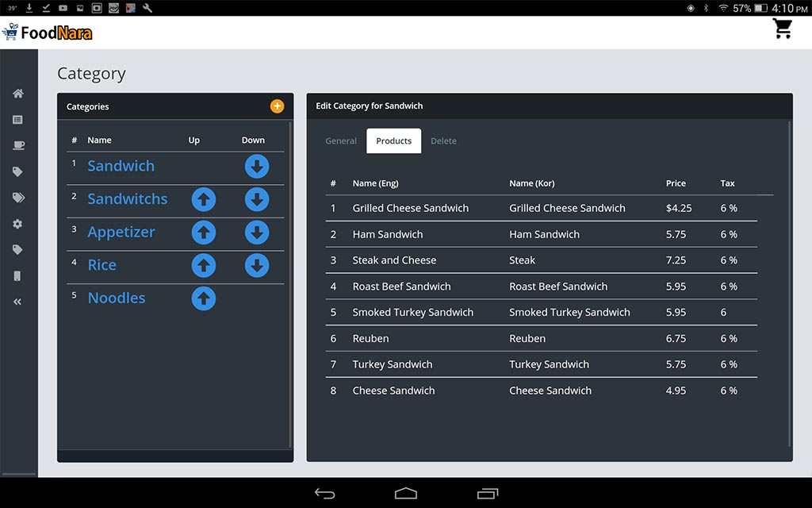
Task: Switch to the Delete tab
Action: [443, 141]
